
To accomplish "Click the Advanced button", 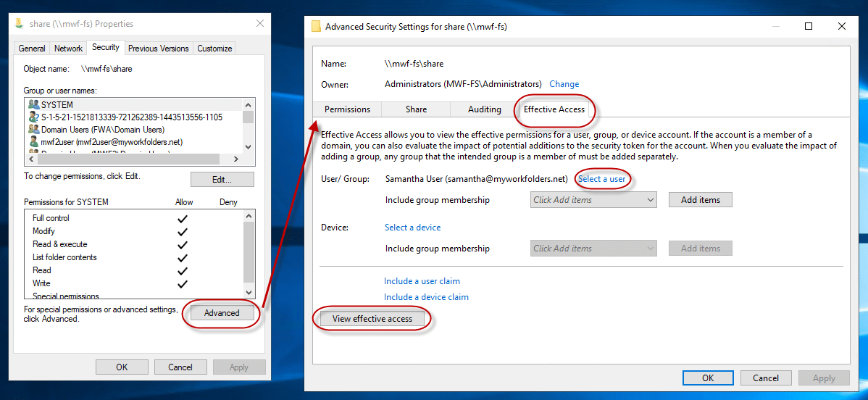I will (222, 313).
